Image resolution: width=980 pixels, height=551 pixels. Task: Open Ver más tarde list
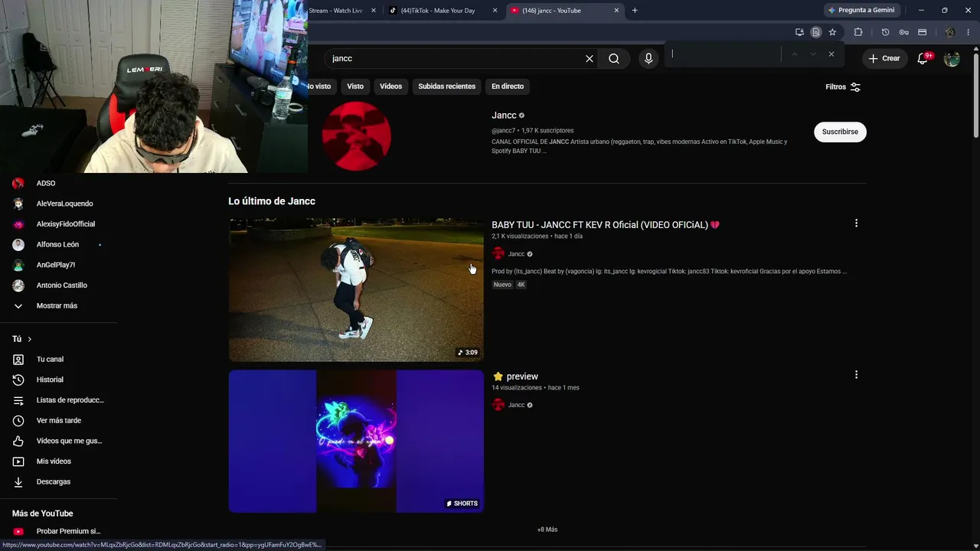58,421
